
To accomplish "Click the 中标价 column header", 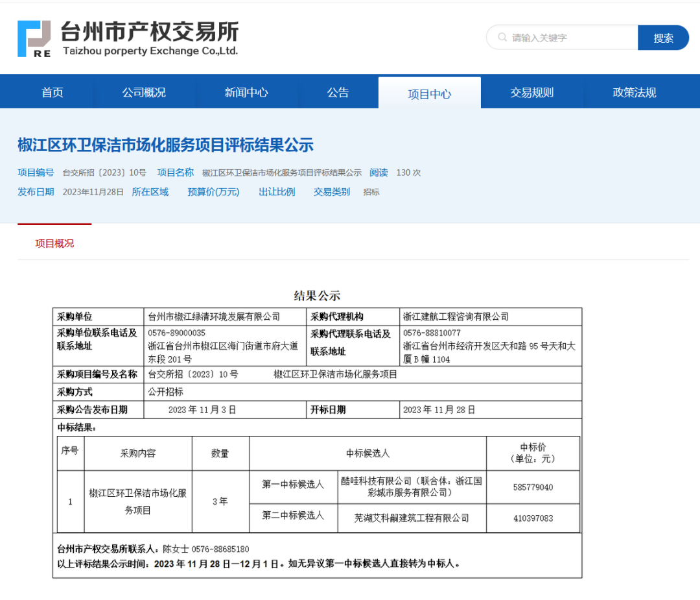I will [533, 453].
